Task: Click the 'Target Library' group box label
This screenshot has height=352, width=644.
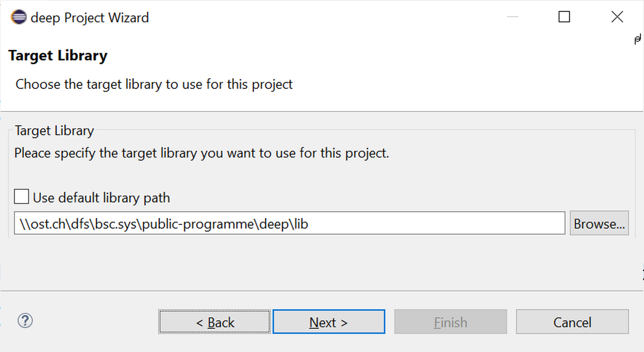Action: 55,130
